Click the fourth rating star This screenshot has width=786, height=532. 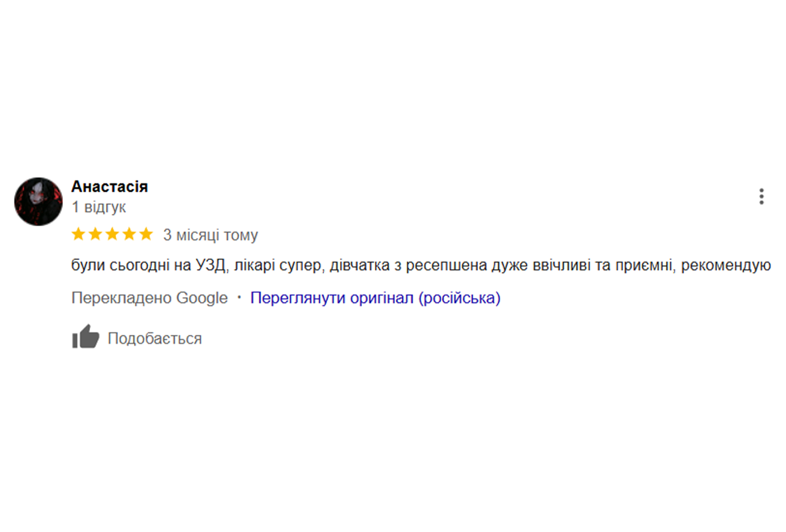129,234
